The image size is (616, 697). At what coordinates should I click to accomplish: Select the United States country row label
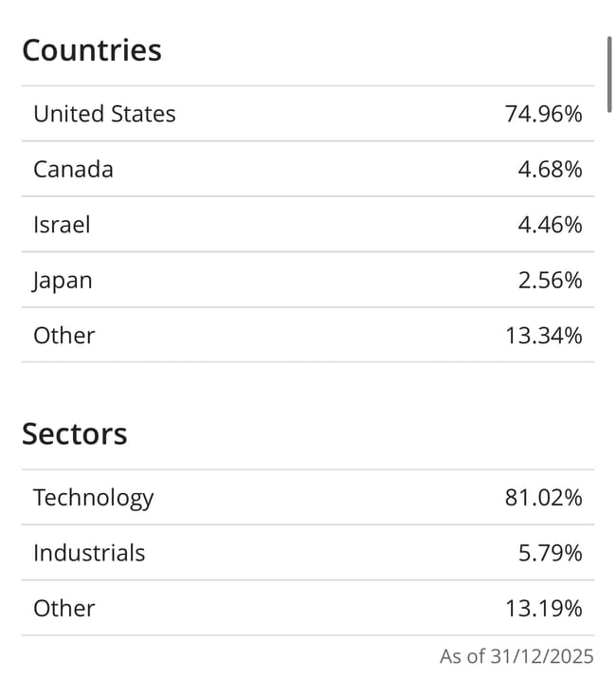click(x=104, y=114)
